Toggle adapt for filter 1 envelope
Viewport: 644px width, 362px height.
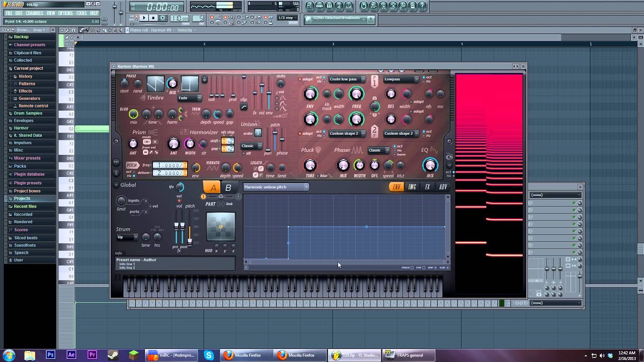point(300,79)
